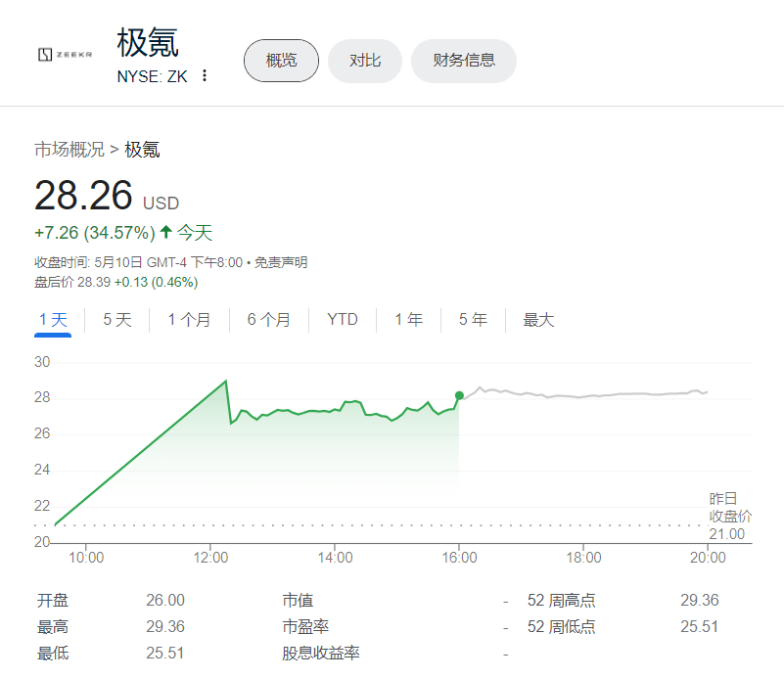Click the 极氪 breadcrumb item
The height and width of the screenshot is (679, 784).
tap(143, 149)
